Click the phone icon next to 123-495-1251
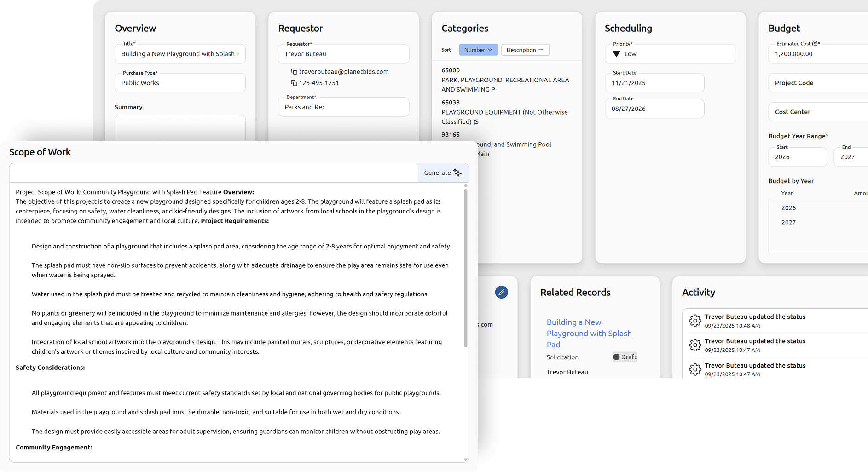 [294, 83]
